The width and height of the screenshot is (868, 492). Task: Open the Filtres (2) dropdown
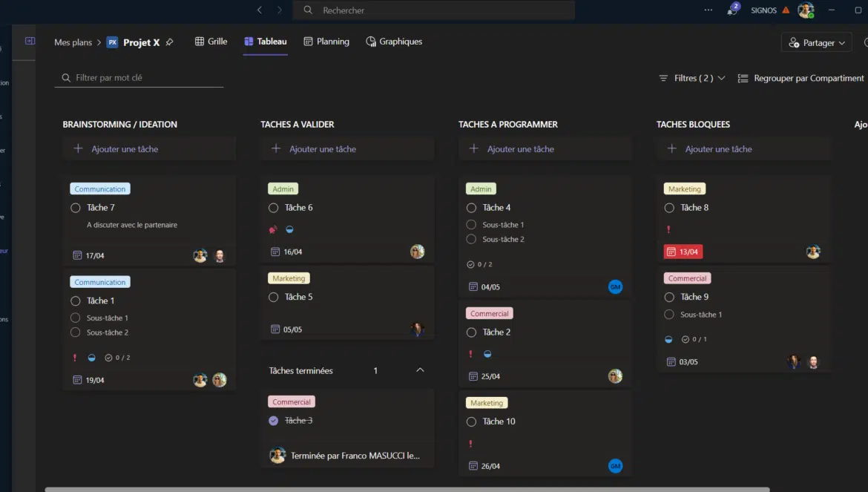(692, 78)
